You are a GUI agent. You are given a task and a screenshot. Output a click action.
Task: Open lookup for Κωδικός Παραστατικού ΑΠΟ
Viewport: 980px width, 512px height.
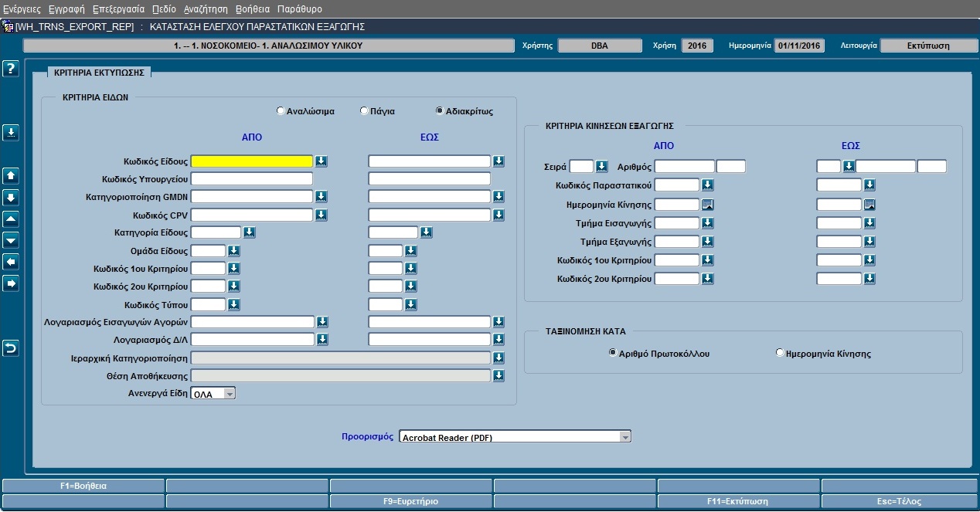click(707, 185)
